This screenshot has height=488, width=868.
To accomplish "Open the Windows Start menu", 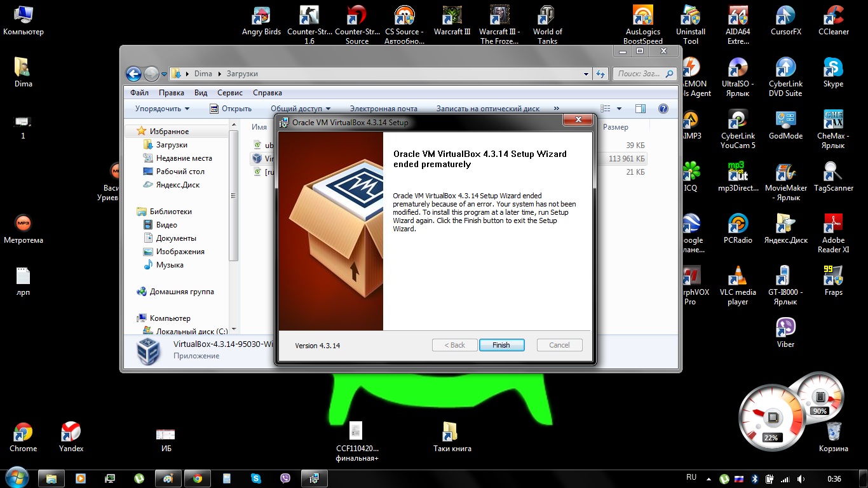I will coord(16,478).
